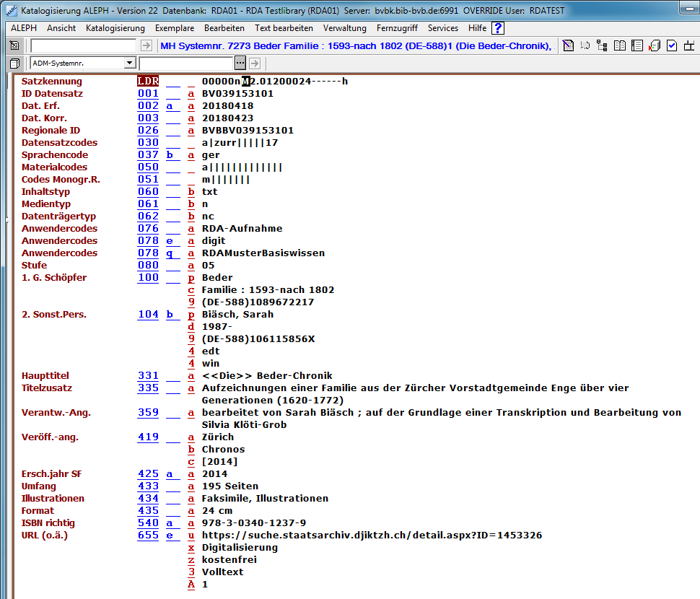Screen dimensions: 700x599
Task: Click the list view page icon
Action: point(637,46)
